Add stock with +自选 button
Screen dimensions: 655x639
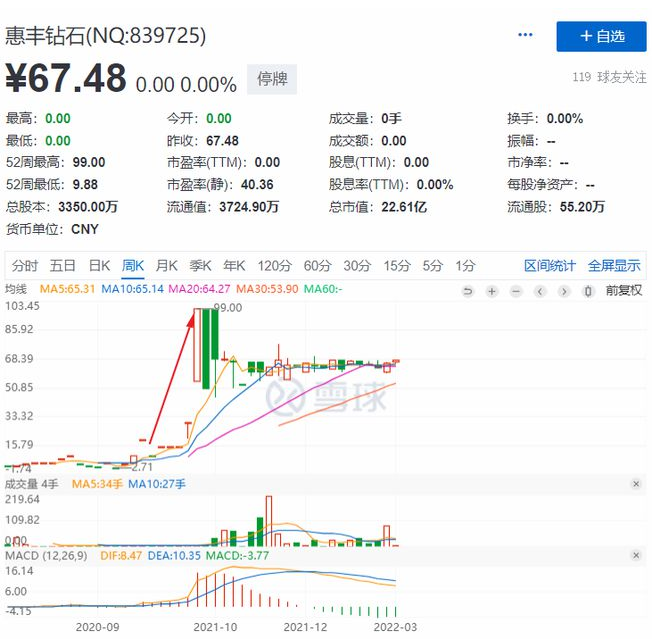(602, 36)
